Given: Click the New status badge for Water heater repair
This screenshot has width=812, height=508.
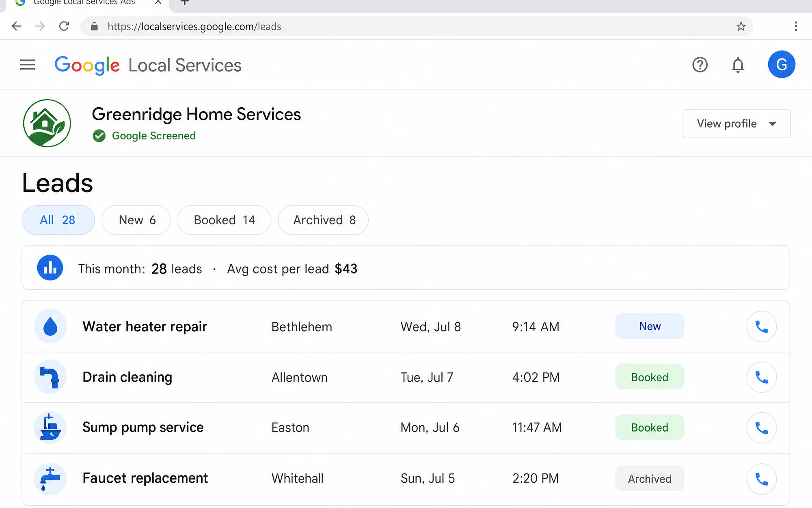Looking at the screenshot, I should pyautogui.click(x=650, y=326).
